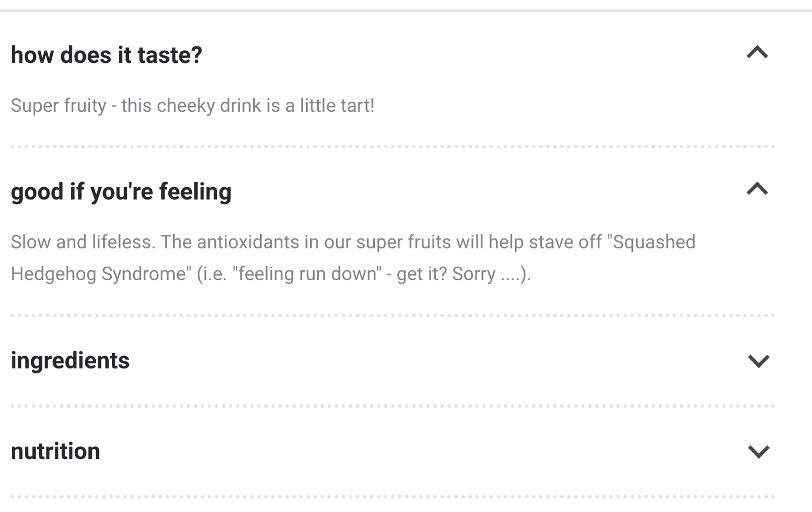Image resolution: width=812 pixels, height=512 pixels.
Task: Click the word "Sorry" in the description
Action: coord(473,274)
